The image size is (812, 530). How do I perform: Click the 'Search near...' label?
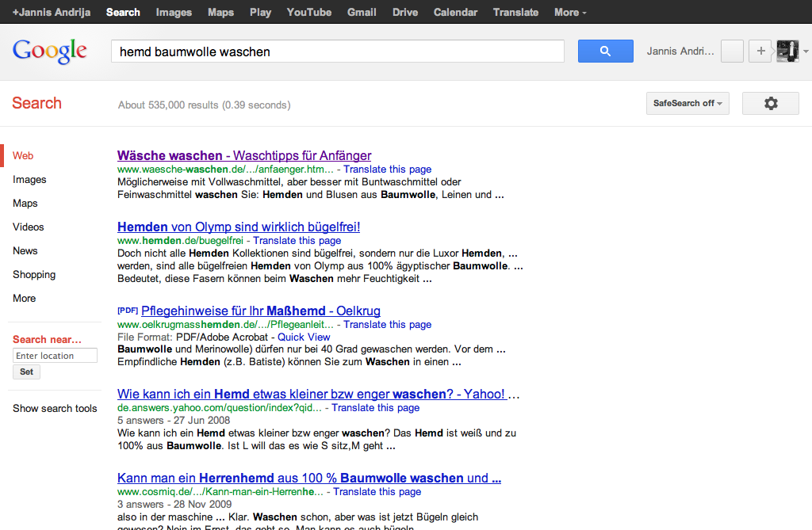tap(47, 340)
